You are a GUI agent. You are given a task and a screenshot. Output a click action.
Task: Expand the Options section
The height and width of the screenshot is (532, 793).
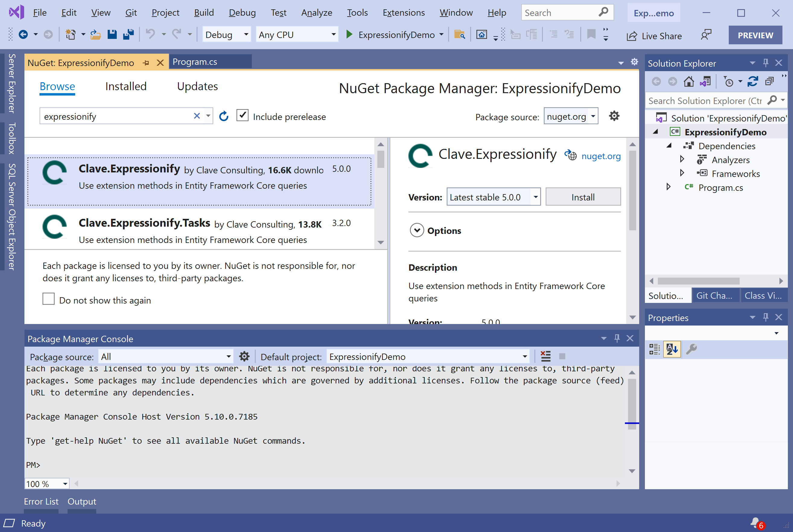coord(417,230)
